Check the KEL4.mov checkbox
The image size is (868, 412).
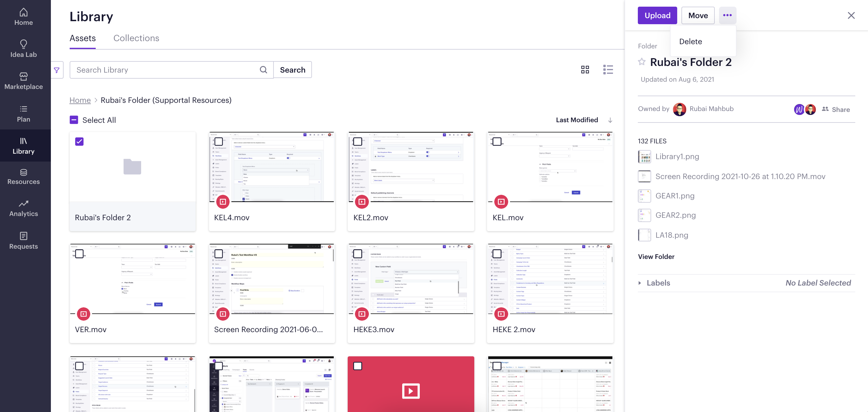pos(219,141)
